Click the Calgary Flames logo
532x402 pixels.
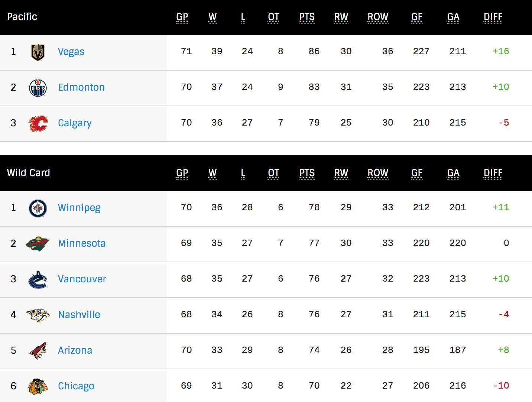(38, 123)
